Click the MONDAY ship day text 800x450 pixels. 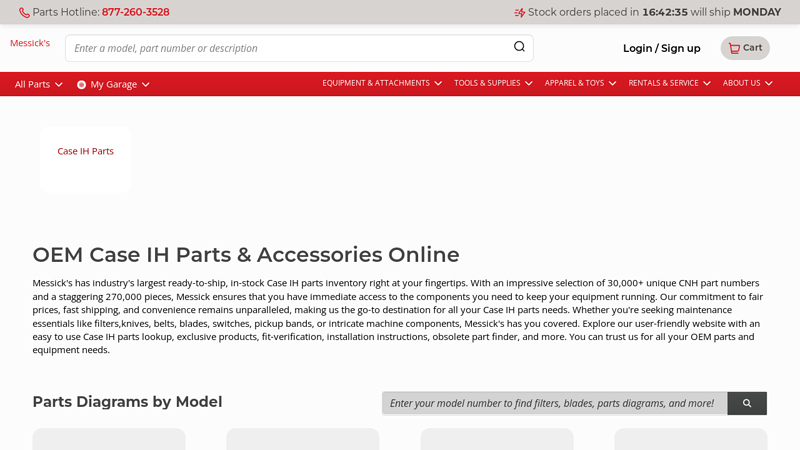coord(757,12)
